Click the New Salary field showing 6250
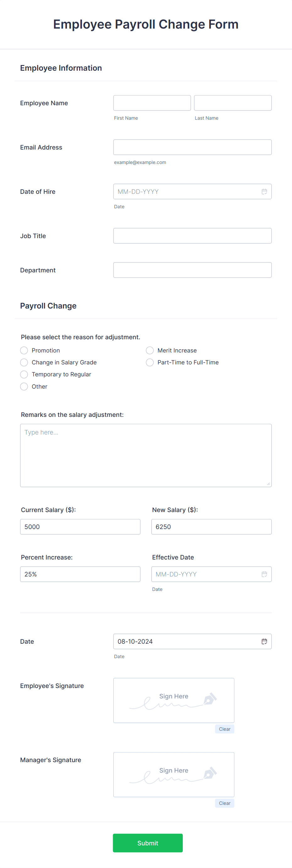 point(212,527)
